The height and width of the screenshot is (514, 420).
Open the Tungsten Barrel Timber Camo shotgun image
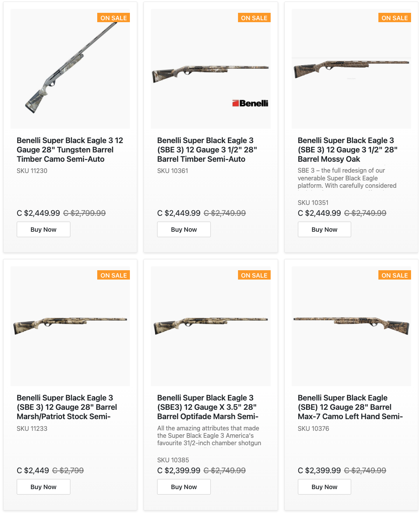point(70,69)
